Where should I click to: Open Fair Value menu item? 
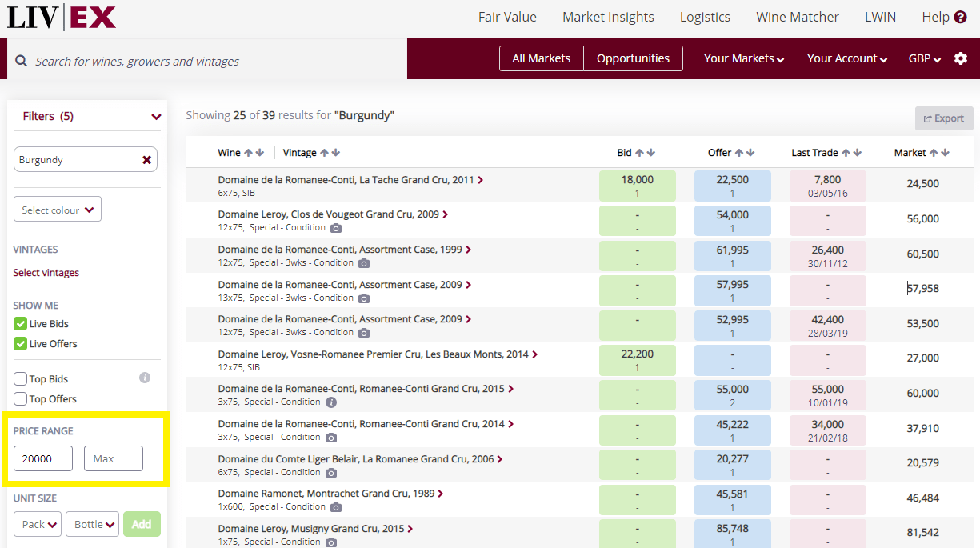coord(507,17)
